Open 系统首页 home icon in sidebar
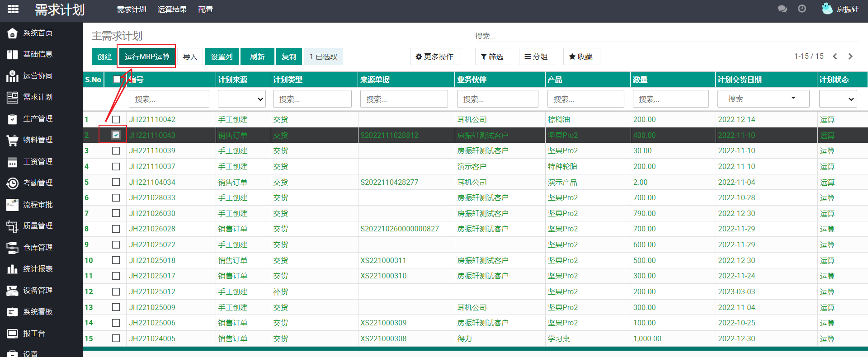 click(x=12, y=33)
